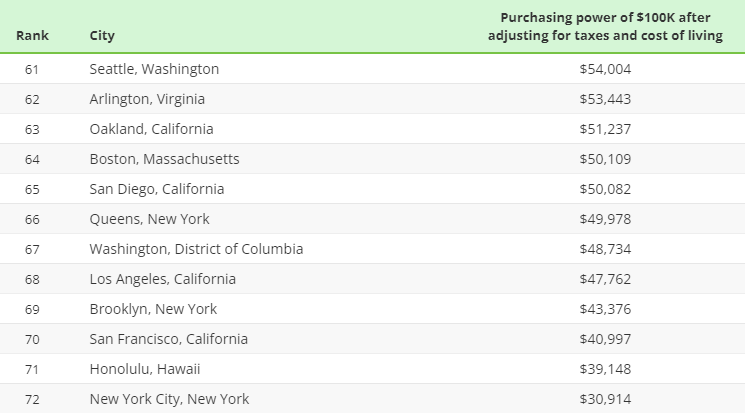Select Boston, Massachusetts in the table

click(x=164, y=159)
